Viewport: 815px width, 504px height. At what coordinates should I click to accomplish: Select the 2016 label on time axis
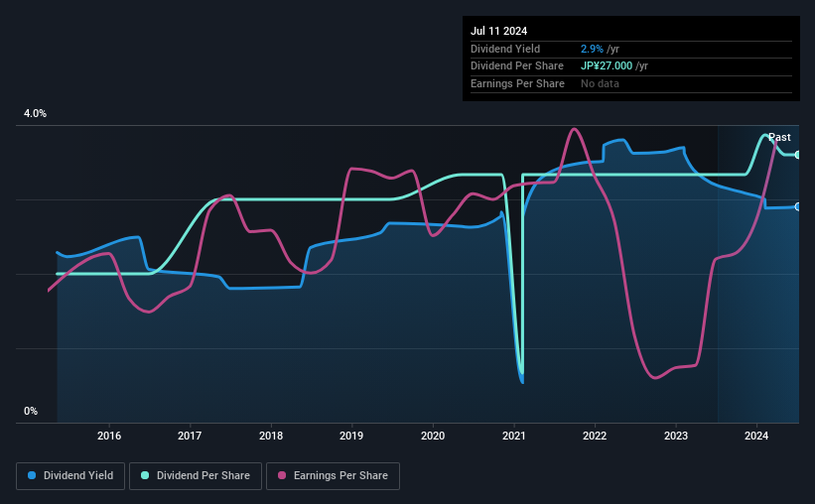(x=109, y=436)
